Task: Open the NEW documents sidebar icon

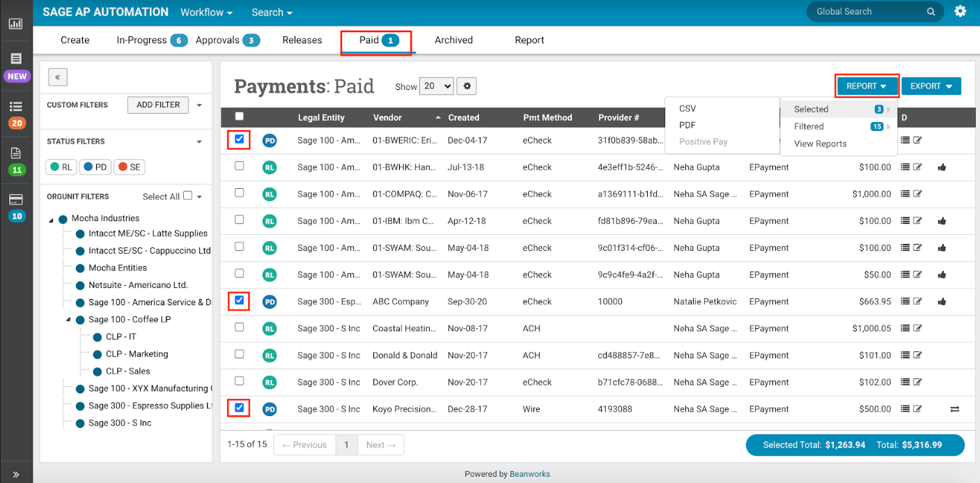Action: tap(16, 59)
